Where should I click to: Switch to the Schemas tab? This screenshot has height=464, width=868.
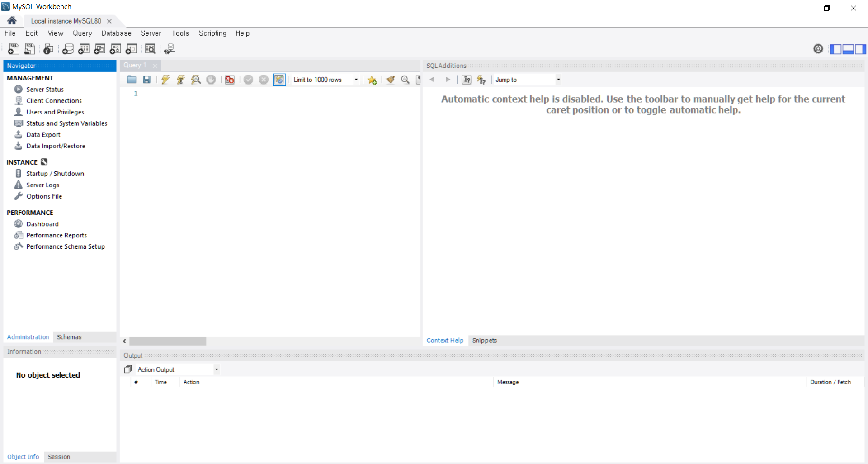pos(69,337)
